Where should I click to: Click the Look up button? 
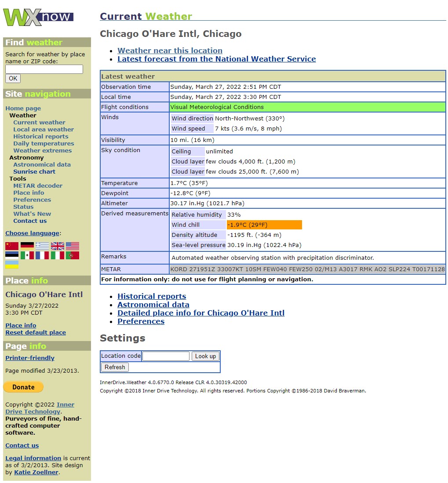[x=205, y=356]
